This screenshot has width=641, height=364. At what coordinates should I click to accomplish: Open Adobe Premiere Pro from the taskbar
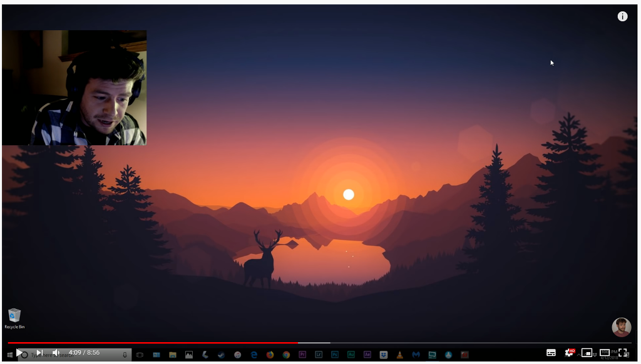(x=302, y=355)
